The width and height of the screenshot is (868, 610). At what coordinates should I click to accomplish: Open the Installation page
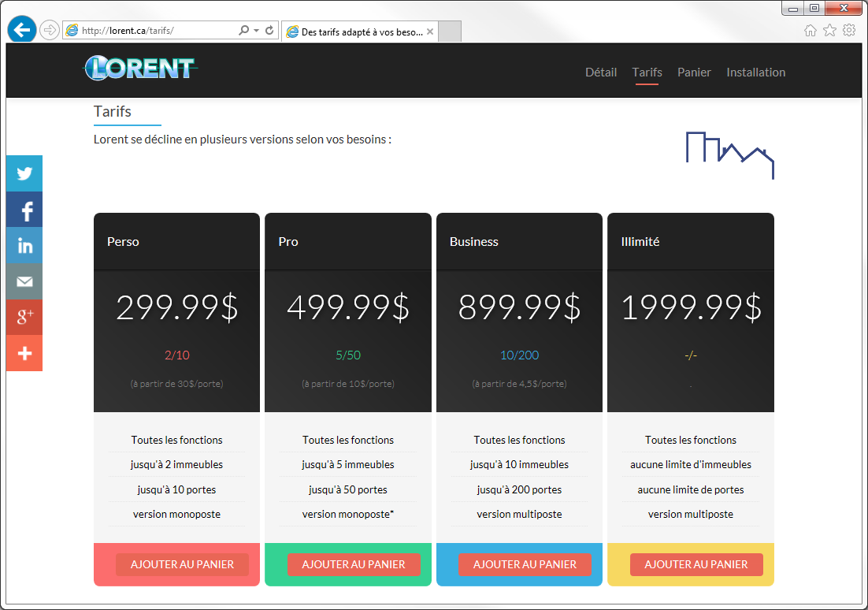point(755,72)
